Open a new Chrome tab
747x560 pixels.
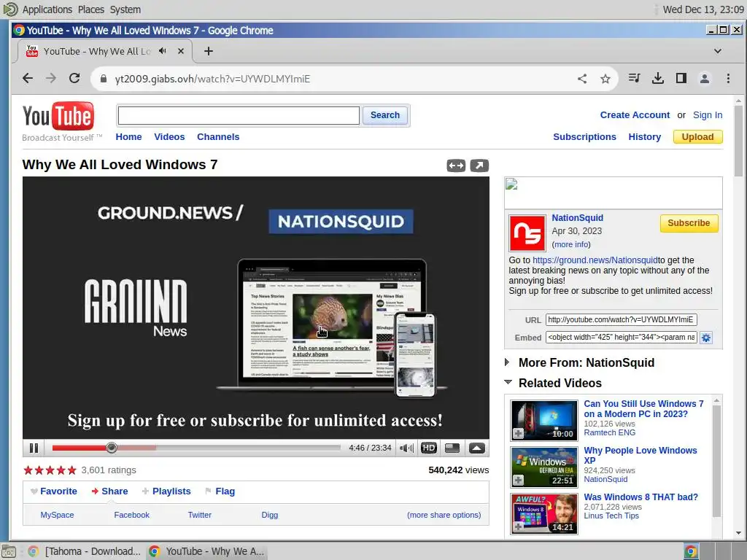(208, 51)
